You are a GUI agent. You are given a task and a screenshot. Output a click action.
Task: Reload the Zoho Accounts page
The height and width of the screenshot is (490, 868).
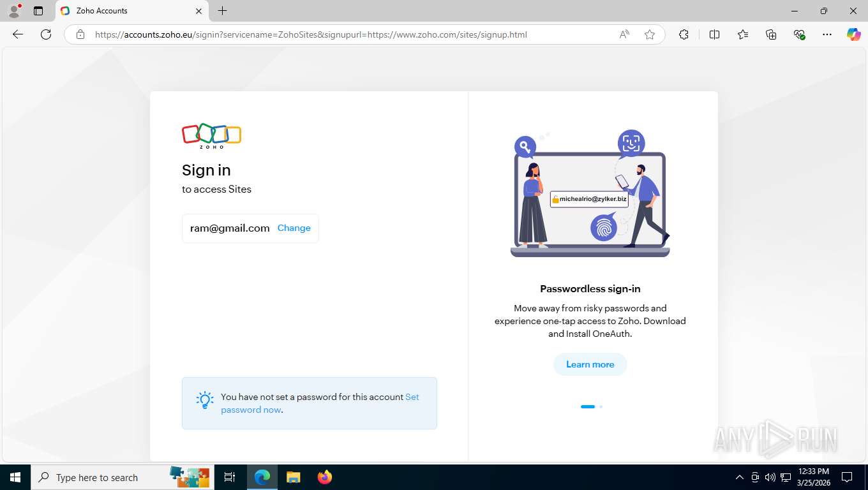tap(46, 34)
